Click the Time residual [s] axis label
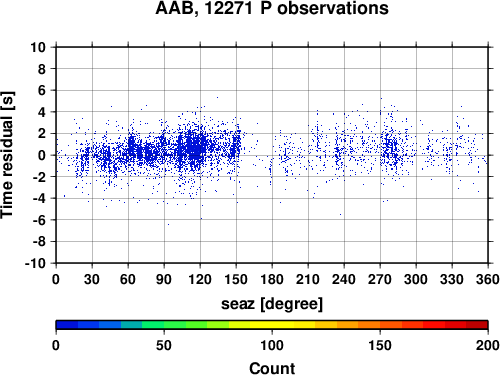 [x=7, y=155]
